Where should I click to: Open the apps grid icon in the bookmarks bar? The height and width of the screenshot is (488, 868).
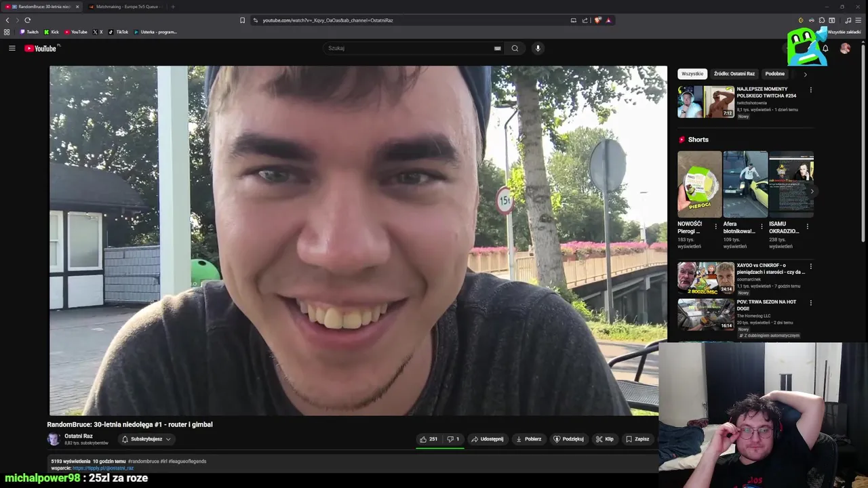pyautogui.click(x=7, y=32)
